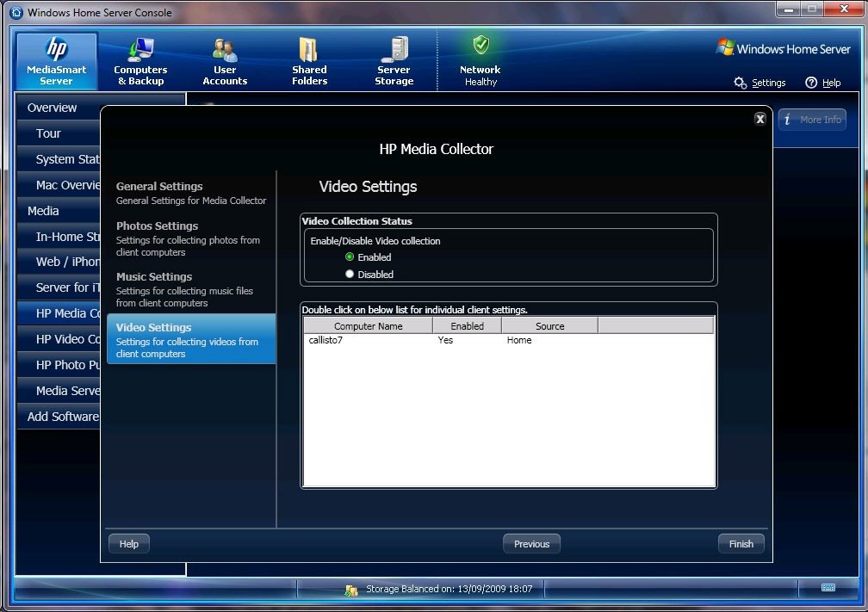The height and width of the screenshot is (612, 868).
Task: Minimize the Windows Home Server Console window
Action: pyautogui.click(x=788, y=9)
